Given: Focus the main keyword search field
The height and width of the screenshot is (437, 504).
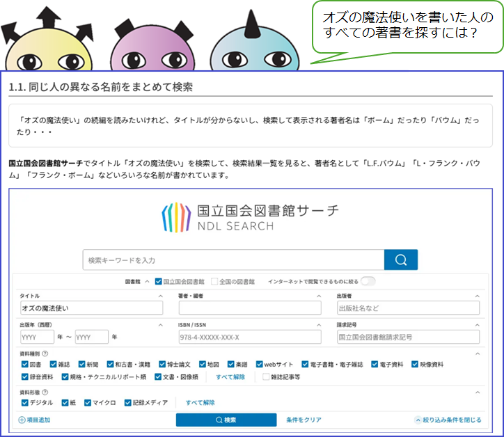Looking at the screenshot, I should 233,260.
